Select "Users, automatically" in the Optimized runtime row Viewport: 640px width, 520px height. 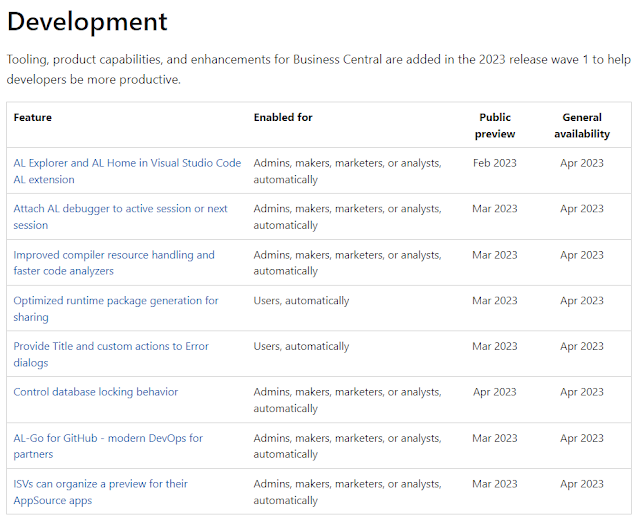(x=301, y=300)
